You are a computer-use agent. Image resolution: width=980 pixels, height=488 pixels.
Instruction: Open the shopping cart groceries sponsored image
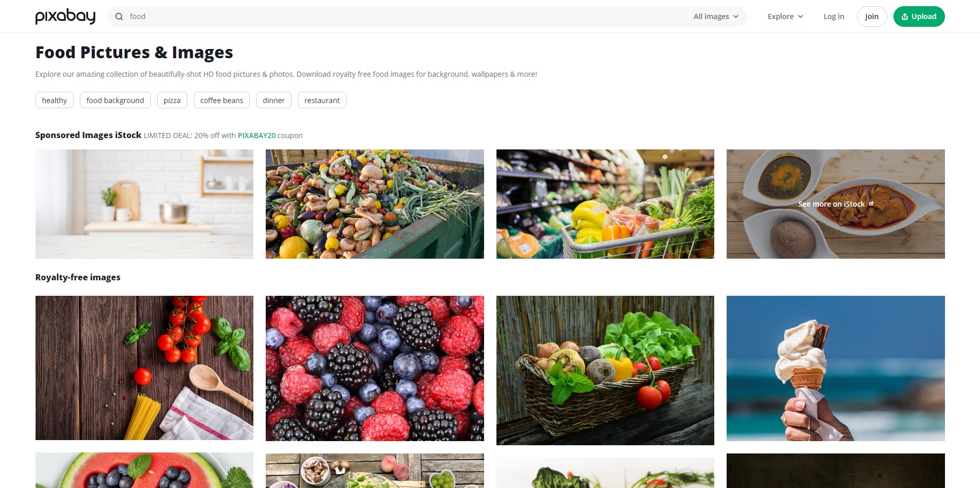click(x=605, y=204)
